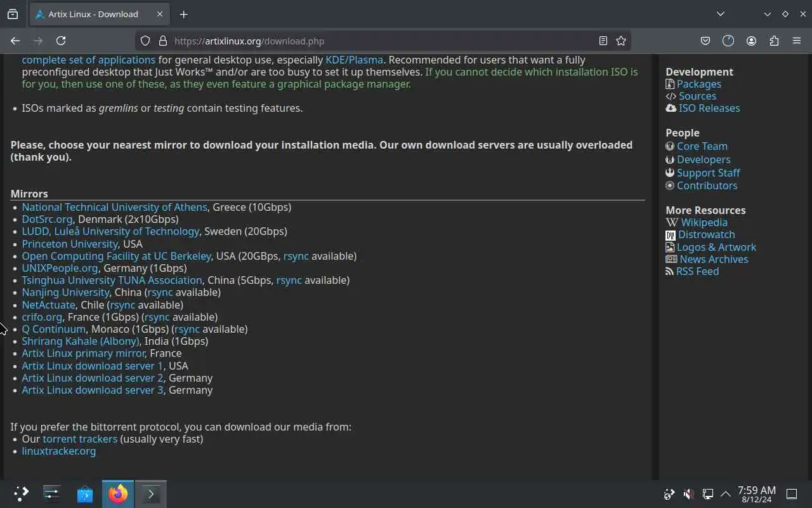
Task: Open the Artix Linux primary mirror link
Action: coord(84,353)
